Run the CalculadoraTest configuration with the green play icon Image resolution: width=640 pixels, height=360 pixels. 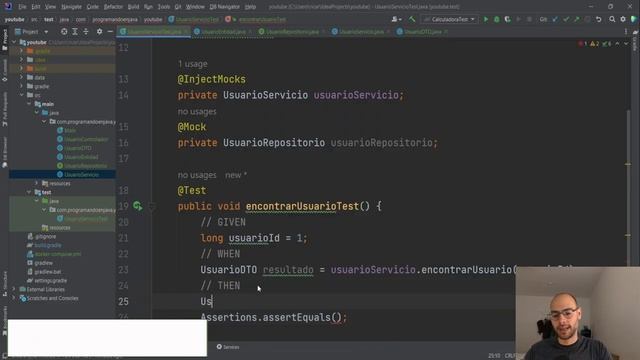click(x=486, y=19)
